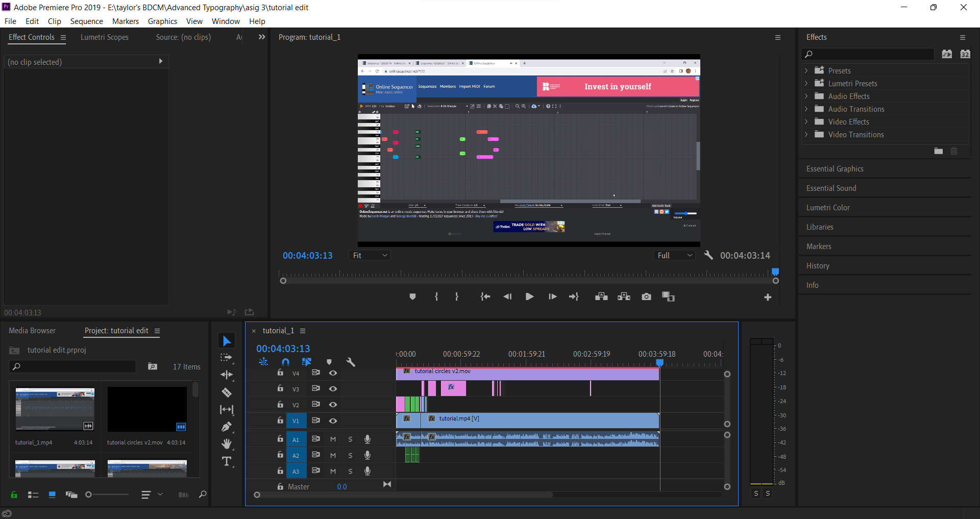The image size is (980, 519).
Task: Mark Out point in Program monitor
Action: (457, 297)
